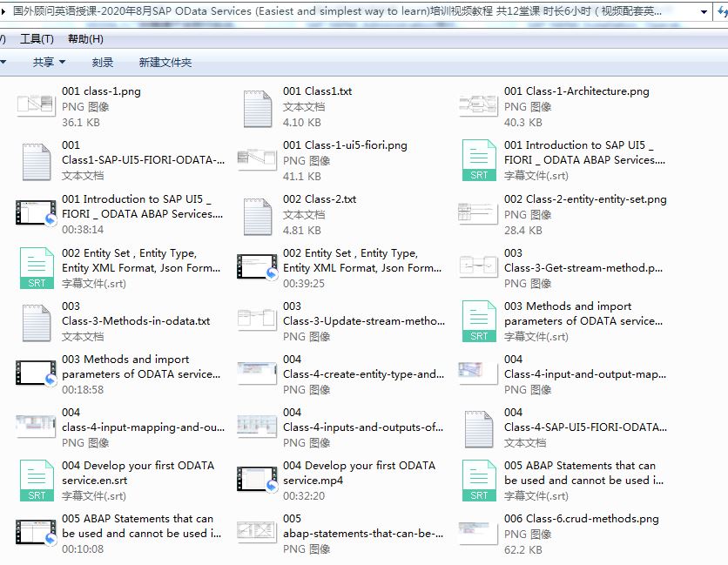Select the 004 Class-4-create-entity-type image icon
Screen dimensions: 728x565
[257, 373]
